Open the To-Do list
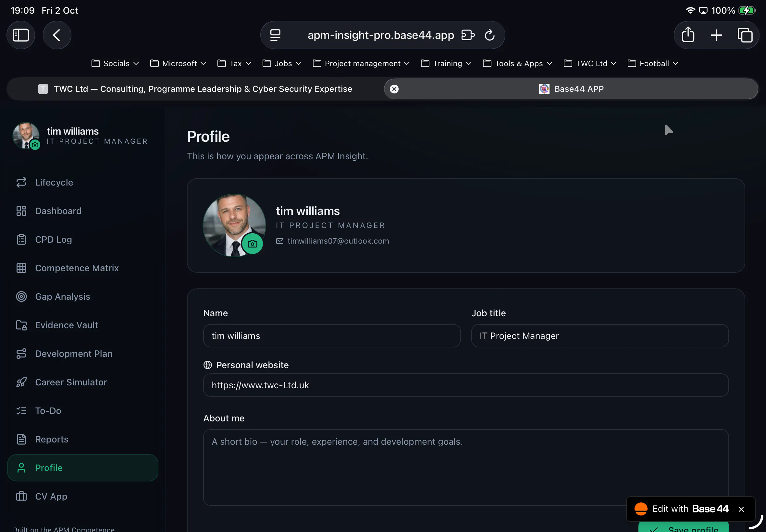The image size is (766, 532). [83, 411]
